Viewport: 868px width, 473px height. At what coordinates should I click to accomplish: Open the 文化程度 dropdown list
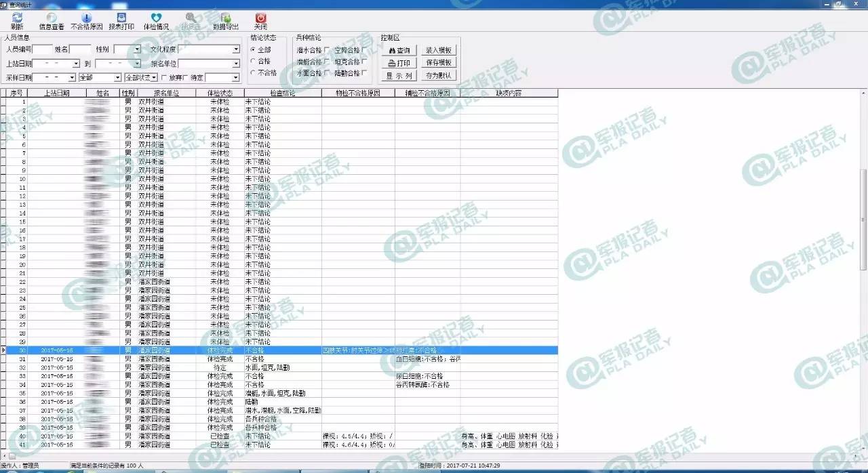pos(236,49)
